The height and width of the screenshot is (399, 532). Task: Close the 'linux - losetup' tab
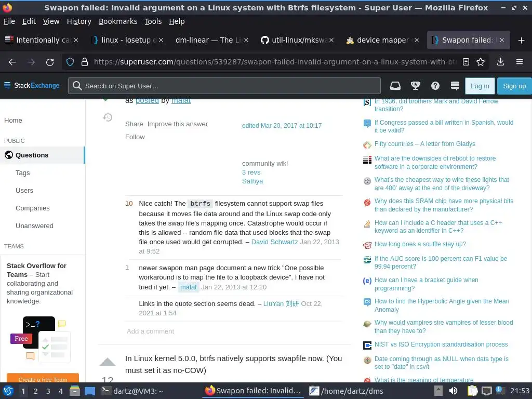point(161,40)
